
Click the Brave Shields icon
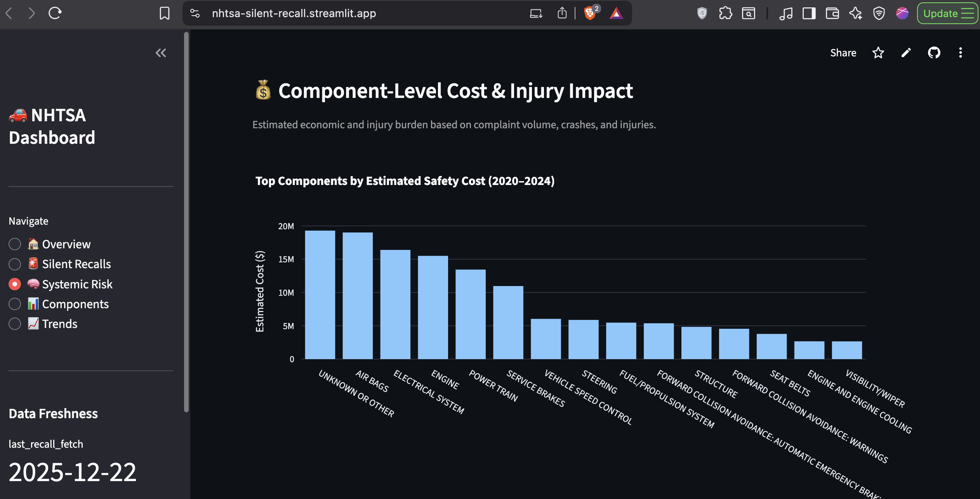[590, 13]
